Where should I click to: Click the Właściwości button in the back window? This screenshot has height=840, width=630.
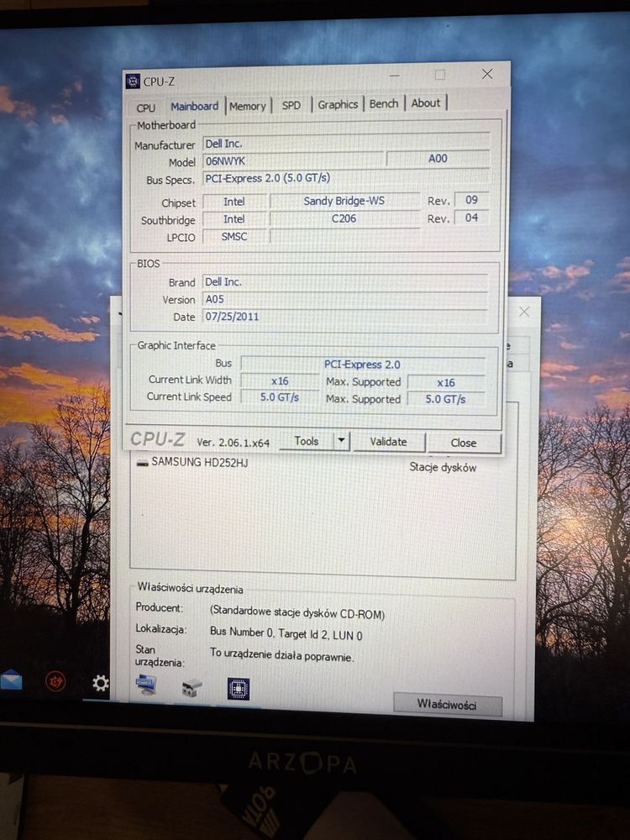(x=447, y=705)
